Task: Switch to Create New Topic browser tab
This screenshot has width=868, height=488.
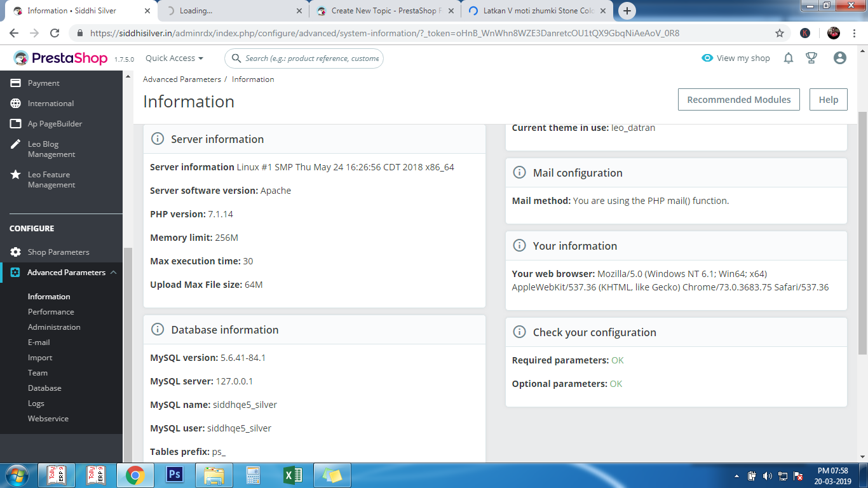Action: 385,11
